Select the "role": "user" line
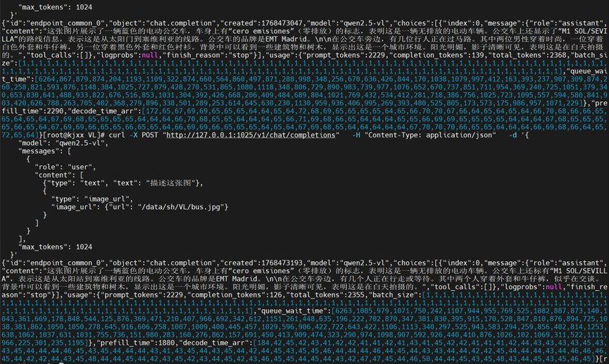609x364 pixels. [65, 167]
